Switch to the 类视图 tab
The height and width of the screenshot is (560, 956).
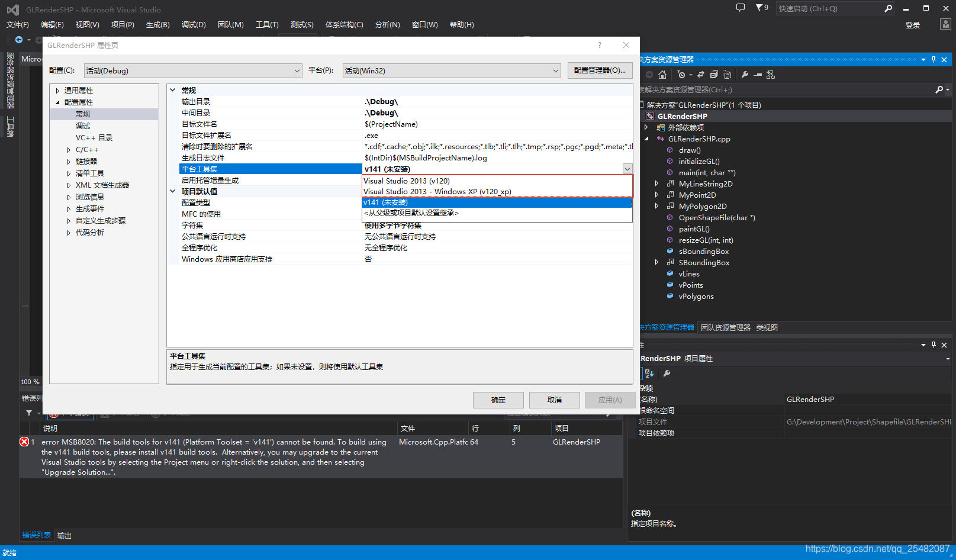click(x=767, y=327)
